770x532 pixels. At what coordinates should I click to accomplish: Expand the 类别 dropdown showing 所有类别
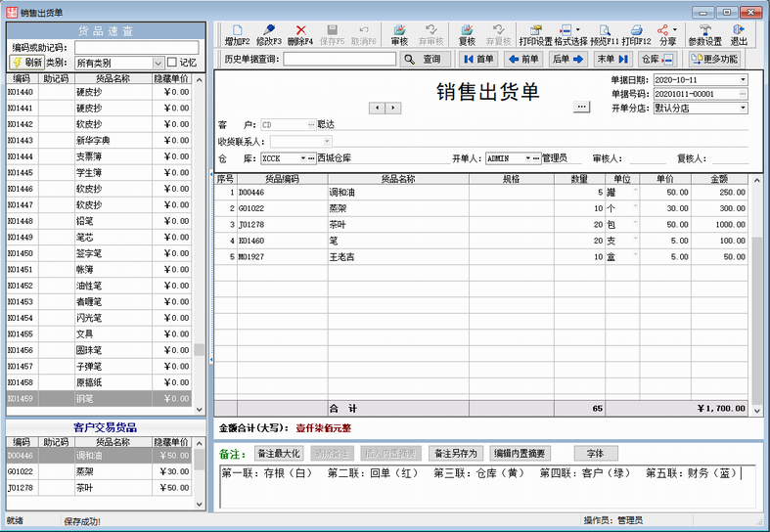coord(158,63)
